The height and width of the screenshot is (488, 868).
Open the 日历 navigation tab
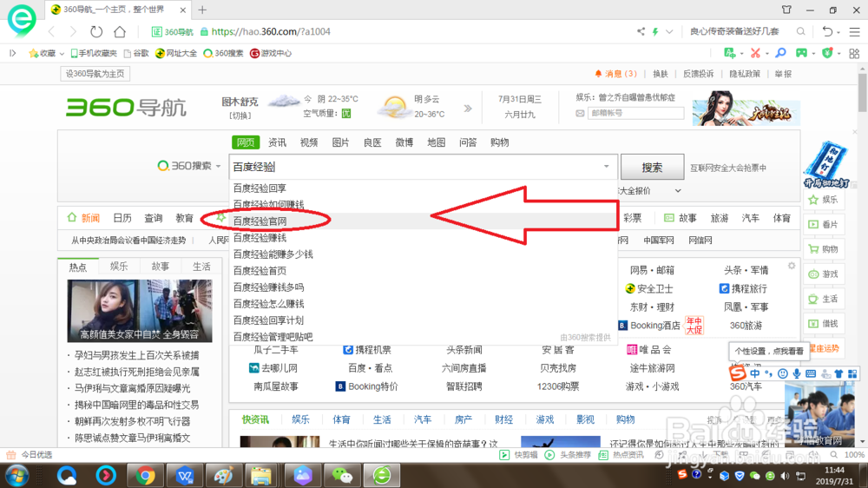point(122,218)
